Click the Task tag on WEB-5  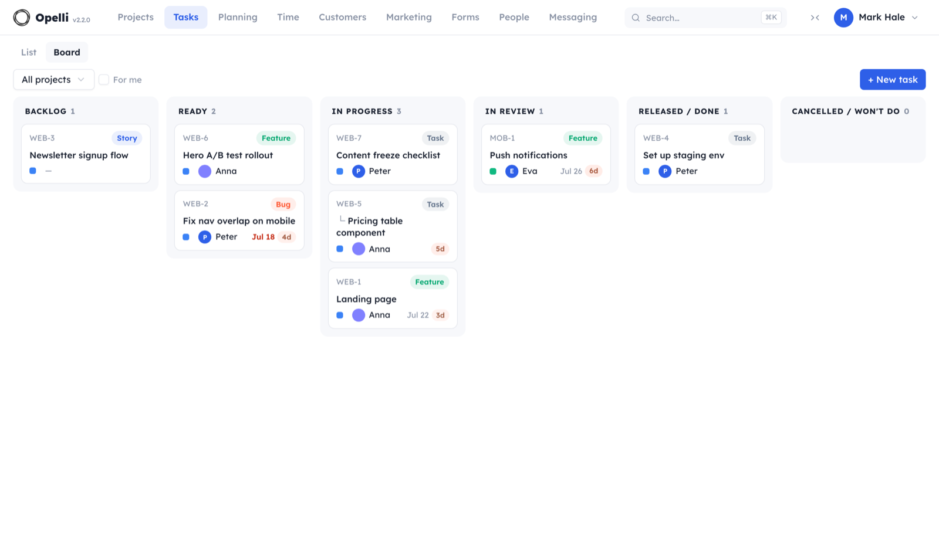(435, 204)
